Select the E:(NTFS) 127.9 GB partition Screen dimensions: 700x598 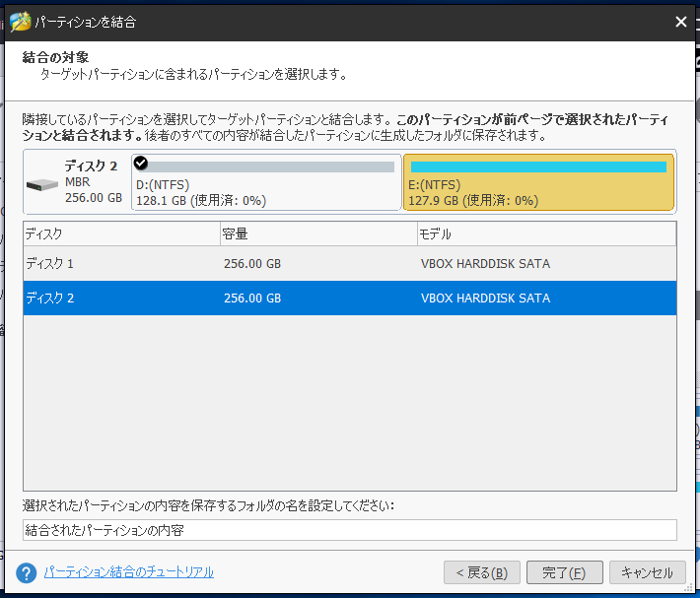point(538,182)
